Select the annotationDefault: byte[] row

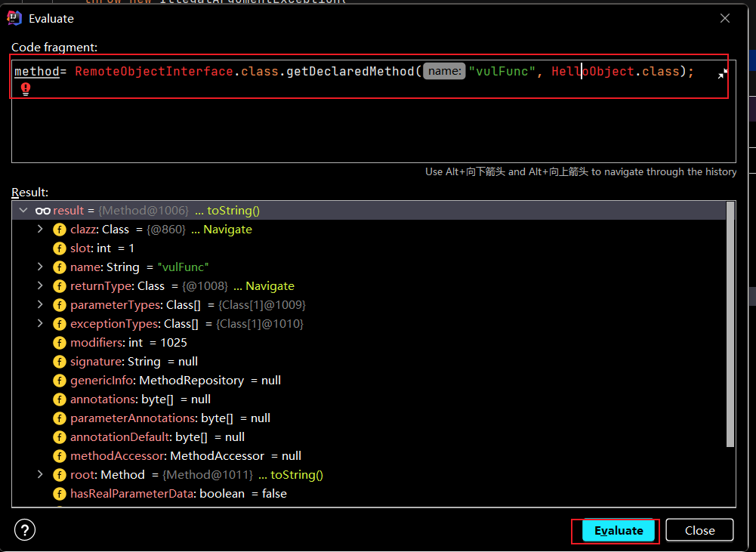click(x=369, y=437)
